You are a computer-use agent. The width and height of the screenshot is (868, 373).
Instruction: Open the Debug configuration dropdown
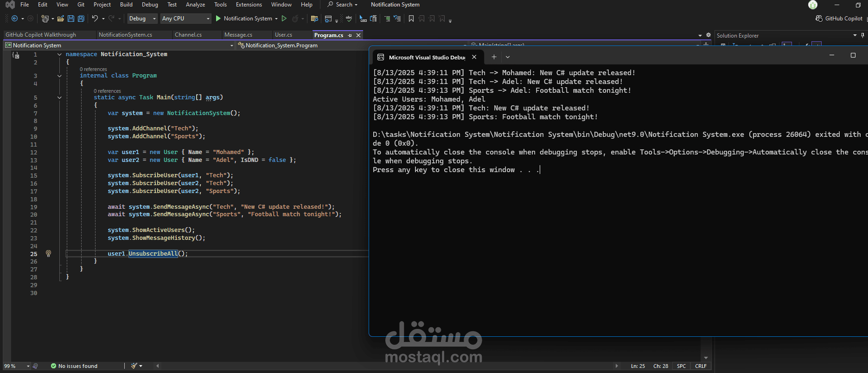pos(142,19)
